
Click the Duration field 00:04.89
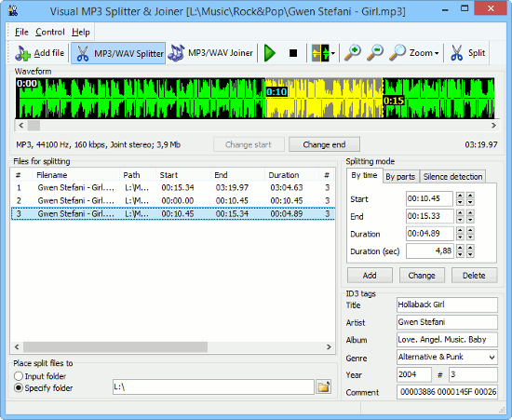tap(429, 234)
